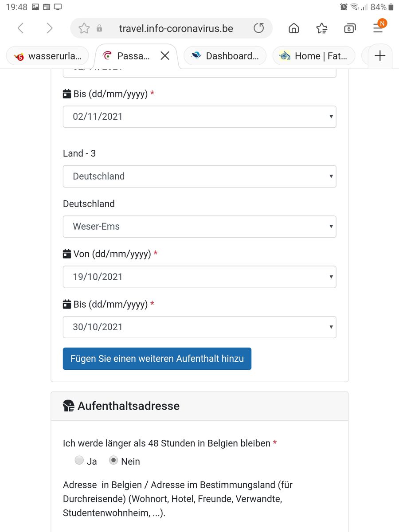Viewport: 399px width, 532px height.
Task: Show all open tabs
Action: tap(350, 28)
